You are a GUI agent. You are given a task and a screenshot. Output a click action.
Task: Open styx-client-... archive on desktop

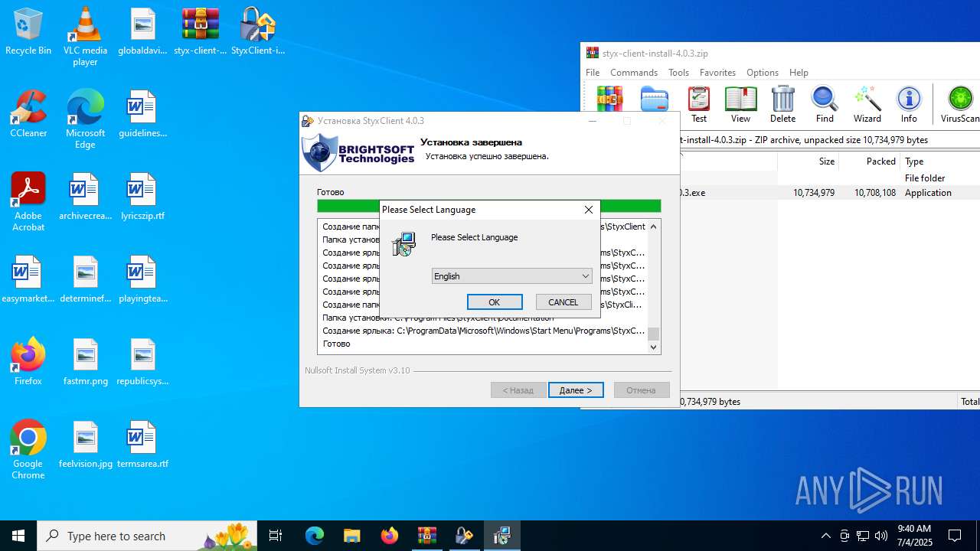click(201, 32)
